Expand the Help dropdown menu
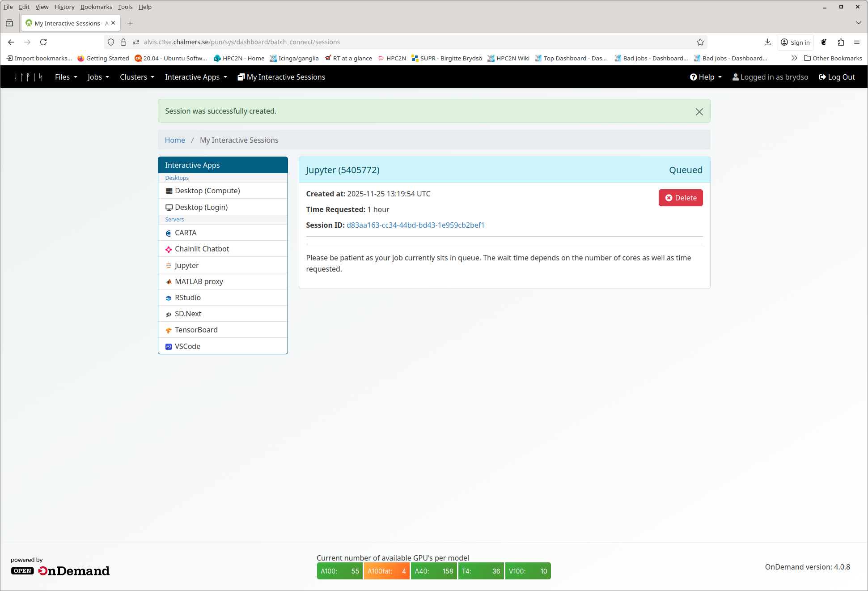The width and height of the screenshot is (868, 591). (706, 77)
